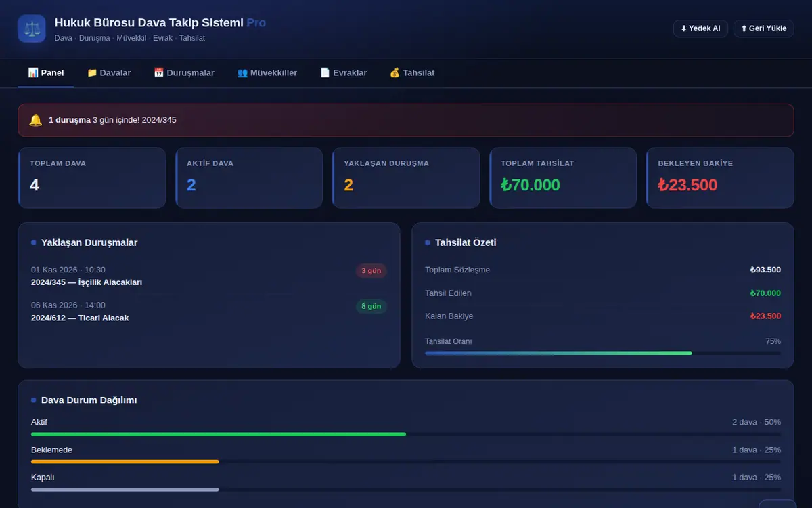Image resolution: width=812 pixels, height=508 pixels.
Task: Click the "2 dava · 50%" label
Action: coord(757,422)
